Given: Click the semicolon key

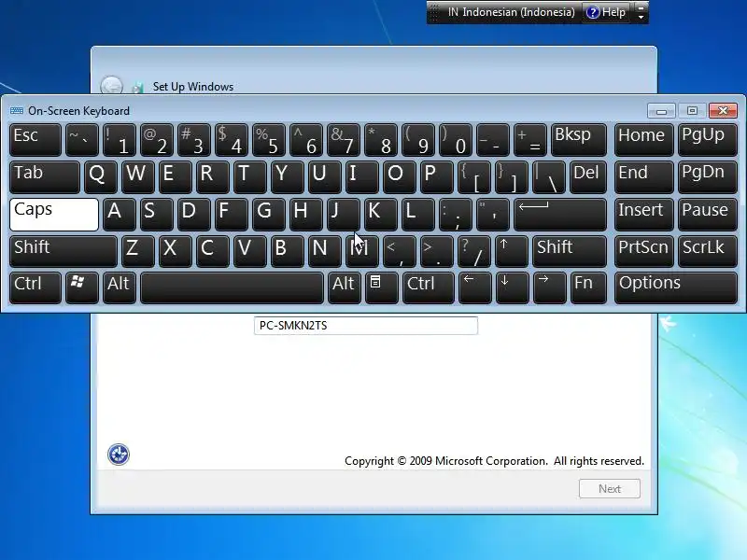Looking at the screenshot, I should [x=456, y=215].
